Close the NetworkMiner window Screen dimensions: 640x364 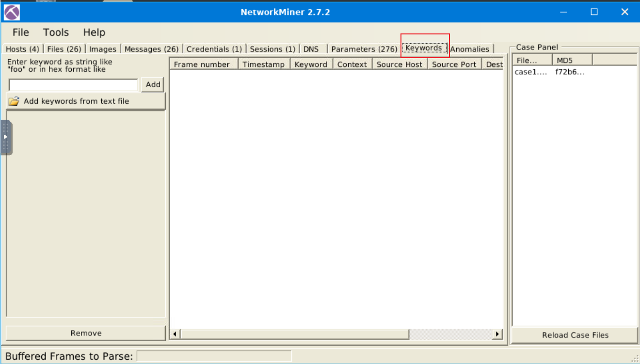click(624, 12)
